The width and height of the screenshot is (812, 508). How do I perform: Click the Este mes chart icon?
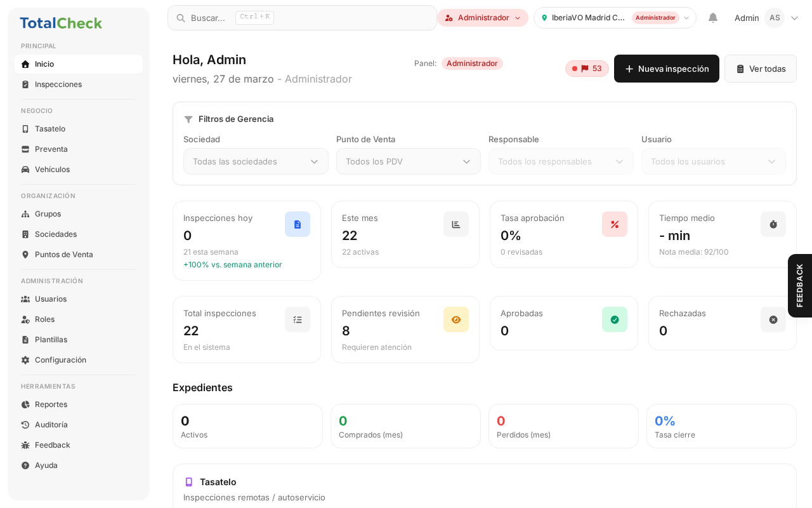coord(456,224)
